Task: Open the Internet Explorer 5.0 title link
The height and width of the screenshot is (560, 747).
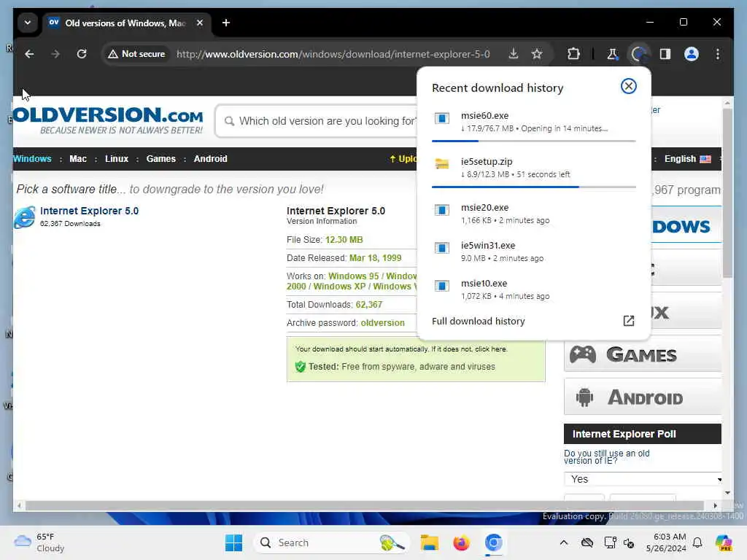Action: coord(89,211)
